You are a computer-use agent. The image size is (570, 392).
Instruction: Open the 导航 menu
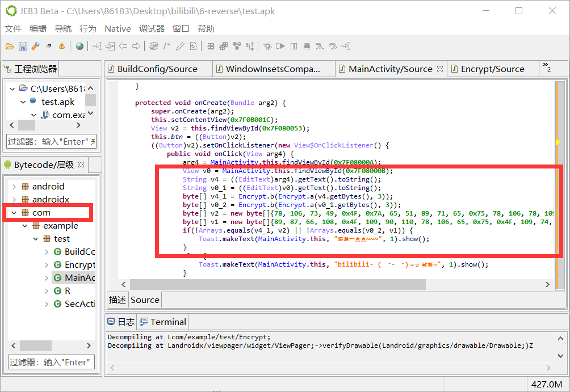[63, 29]
